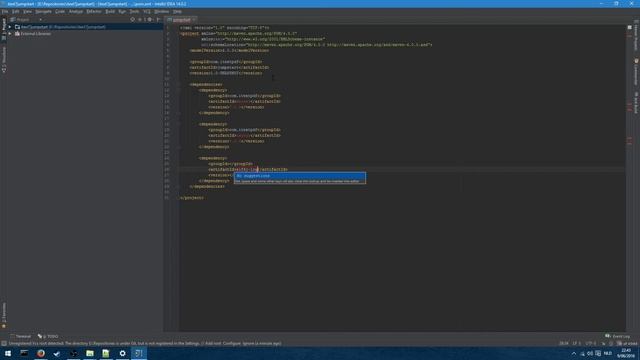Click inside the third dependency artifactId value

(x=247, y=169)
